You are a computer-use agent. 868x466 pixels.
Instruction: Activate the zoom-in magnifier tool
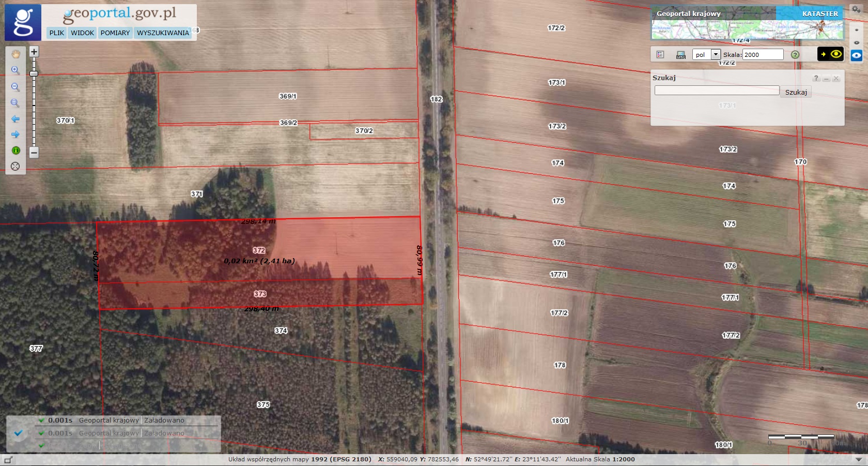click(16, 70)
